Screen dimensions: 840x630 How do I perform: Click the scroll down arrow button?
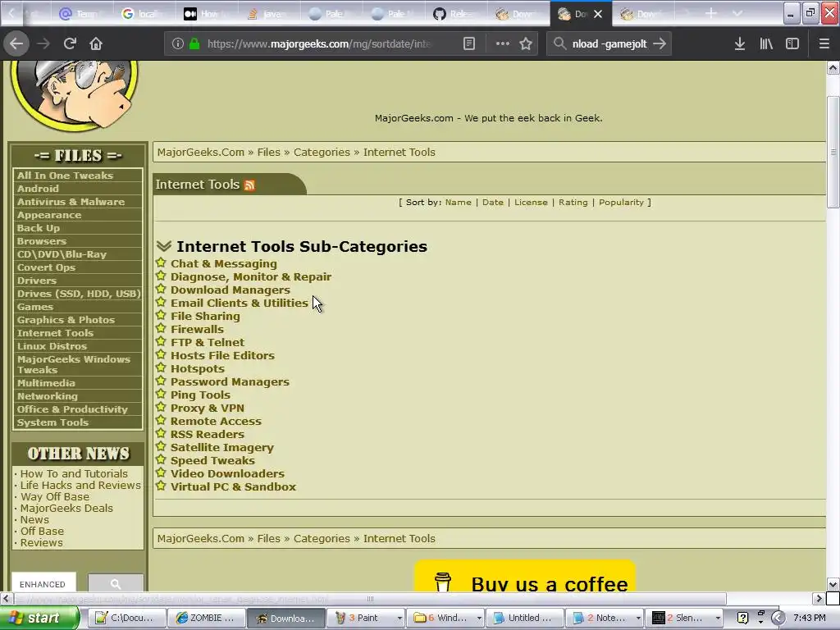[x=833, y=584]
